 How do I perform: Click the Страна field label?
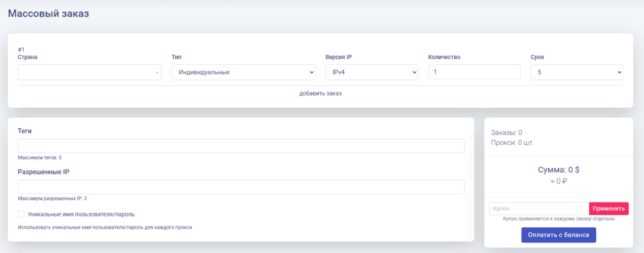coord(28,57)
